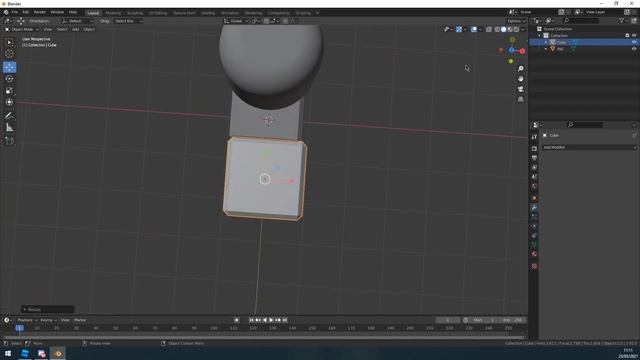The image size is (640, 360).
Task: Switch to Material Preview shading
Action: click(x=510, y=29)
